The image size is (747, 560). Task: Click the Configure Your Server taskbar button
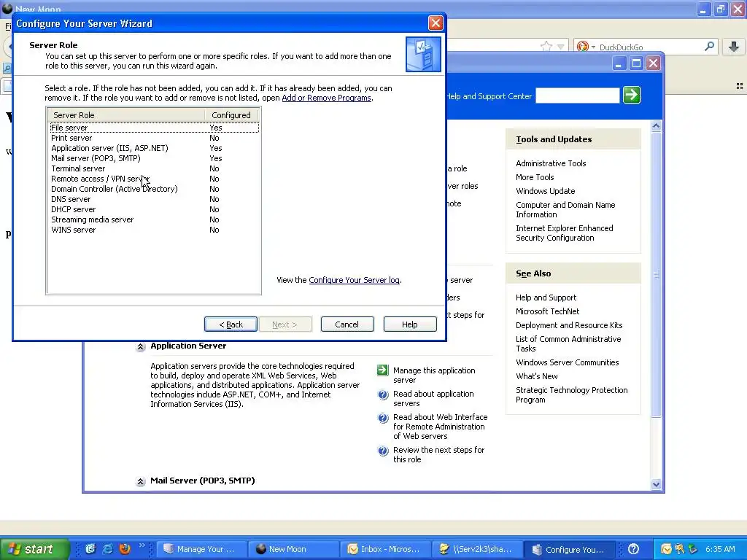click(x=570, y=549)
